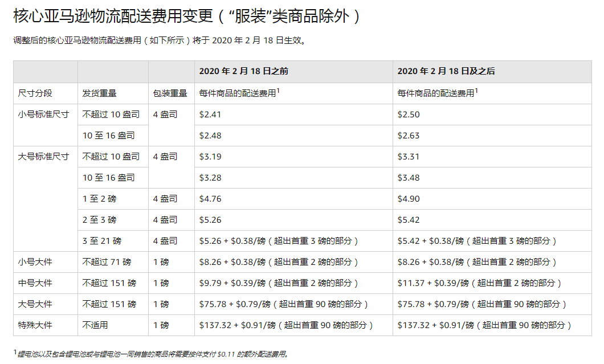The width and height of the screenshot is (604, 364).
Task: Click $5.26 in the 2 至 3 磅 row
Action: [x=210, y=220]
